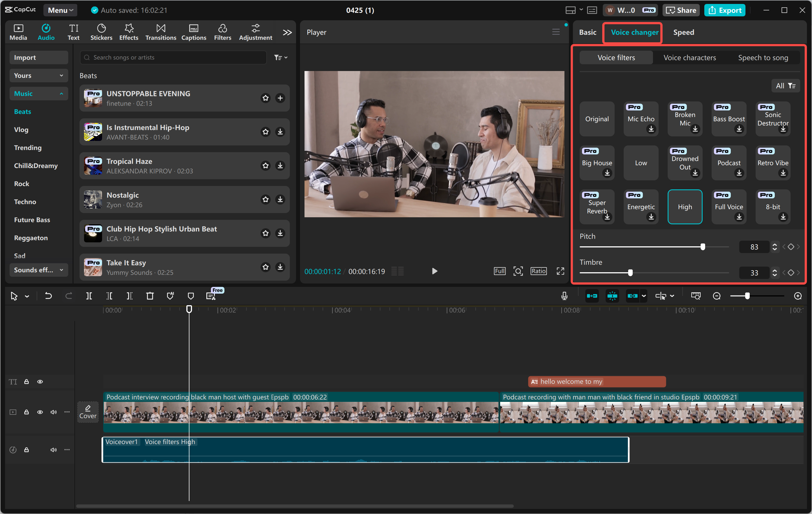Open the Transitions panel
812x514 pixels.
[x=160, y=32]
